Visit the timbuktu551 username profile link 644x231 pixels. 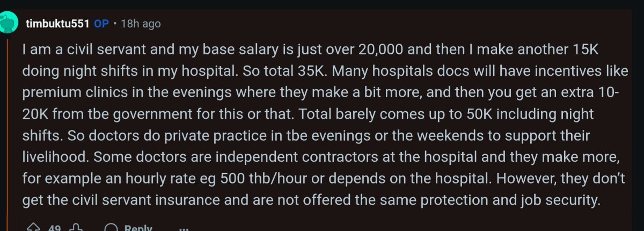click(57, 24)
